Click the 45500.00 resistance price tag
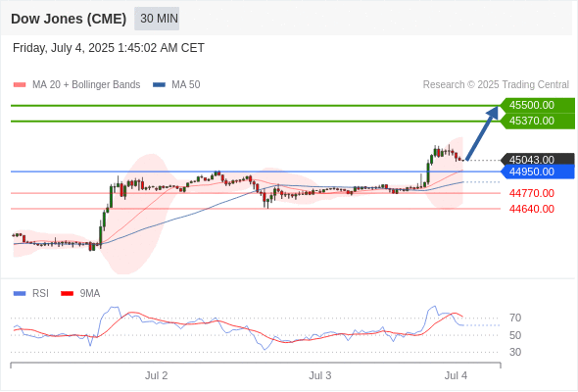Image resolution: width=578 pixels, height=392 pixels. 537,105
